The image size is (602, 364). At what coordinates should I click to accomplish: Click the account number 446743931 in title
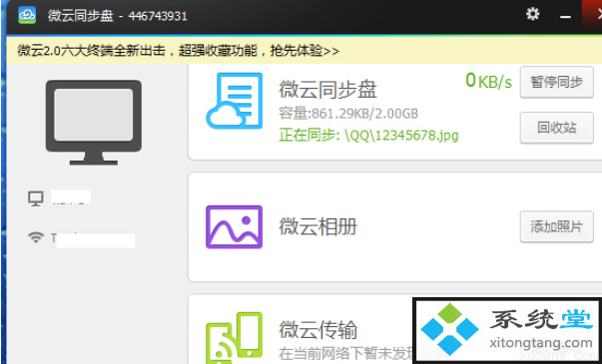[x=158, y=16]
